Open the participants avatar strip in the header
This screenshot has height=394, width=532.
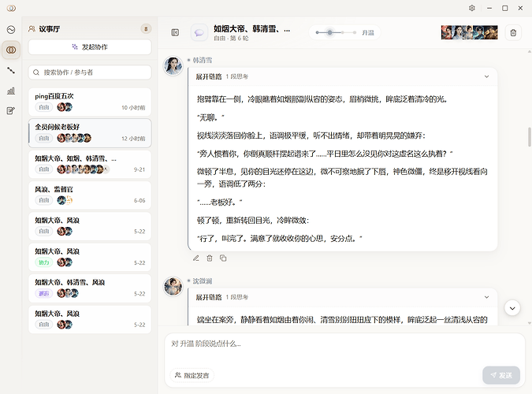coord(469,32)
